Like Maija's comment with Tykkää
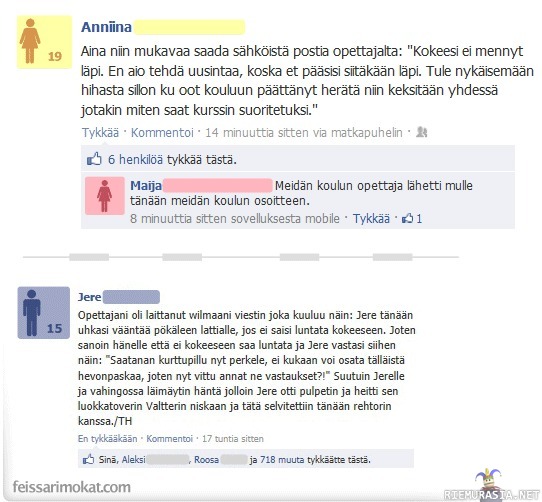Viewport: 542px width, 502px height. [371, 219]
